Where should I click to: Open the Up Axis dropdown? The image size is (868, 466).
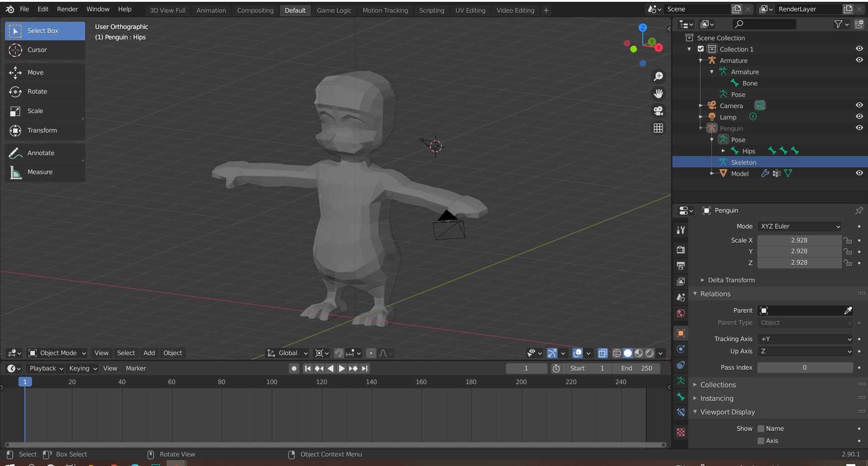tap(805, 351)
